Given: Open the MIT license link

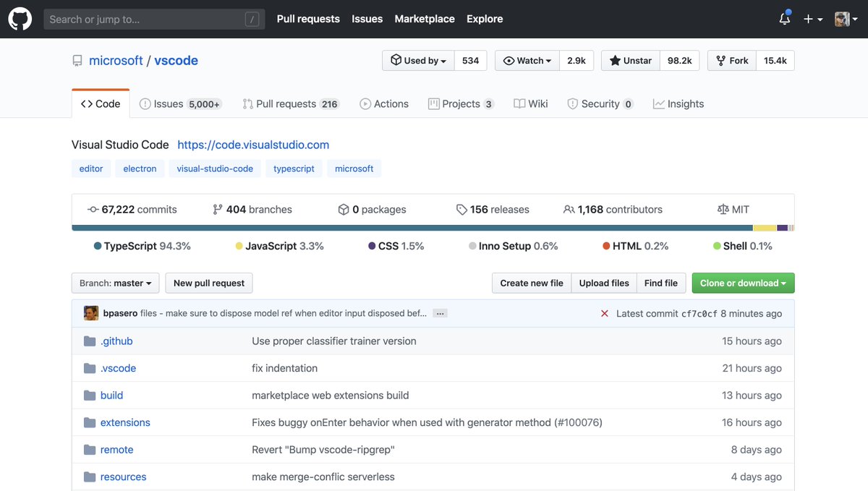Looking at the screenshot, I should [733, 210].
